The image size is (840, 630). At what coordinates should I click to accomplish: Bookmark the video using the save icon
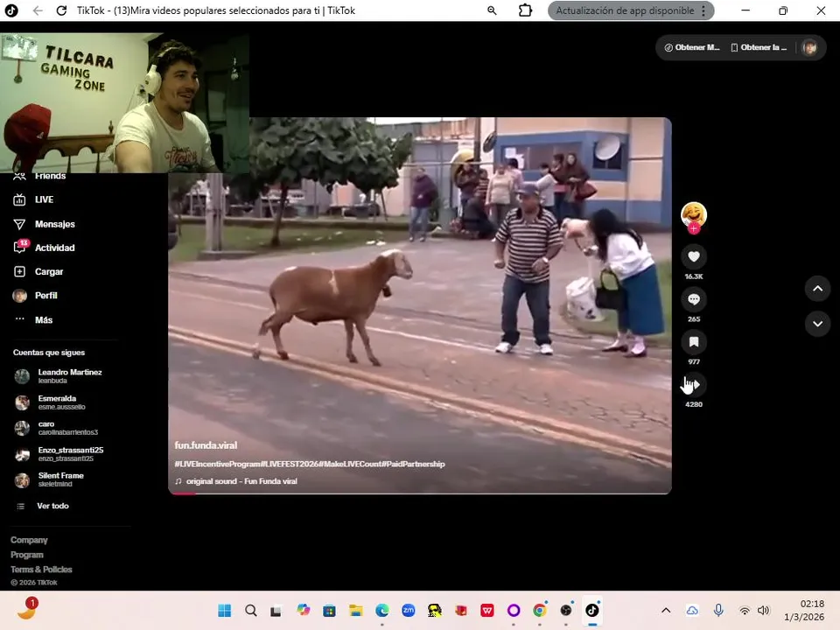[694, 342]
